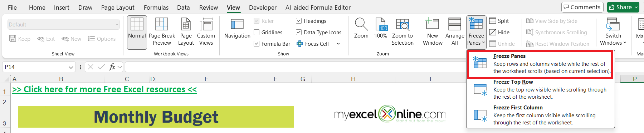
Task: Click Zoom to Selection
Action: [402, 32]
